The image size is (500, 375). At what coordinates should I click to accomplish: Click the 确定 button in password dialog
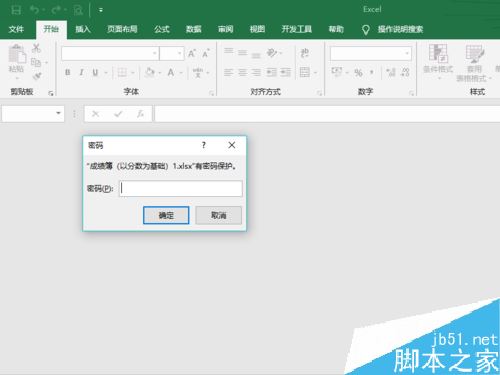click(166, 215)
